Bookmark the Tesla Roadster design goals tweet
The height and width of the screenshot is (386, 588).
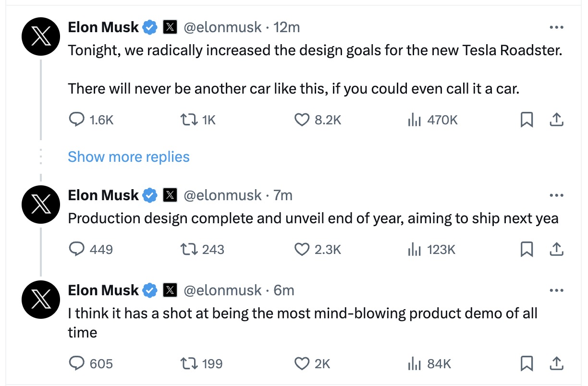527,120
